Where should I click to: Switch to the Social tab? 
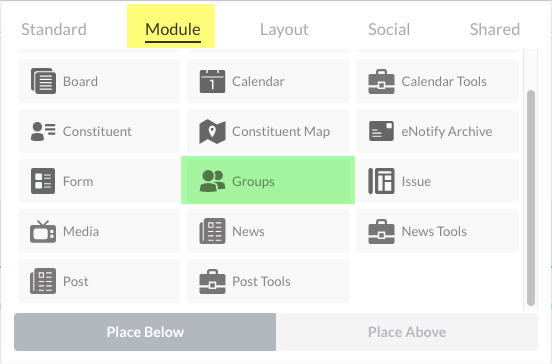pyautogui.click(x=389, y=29)
